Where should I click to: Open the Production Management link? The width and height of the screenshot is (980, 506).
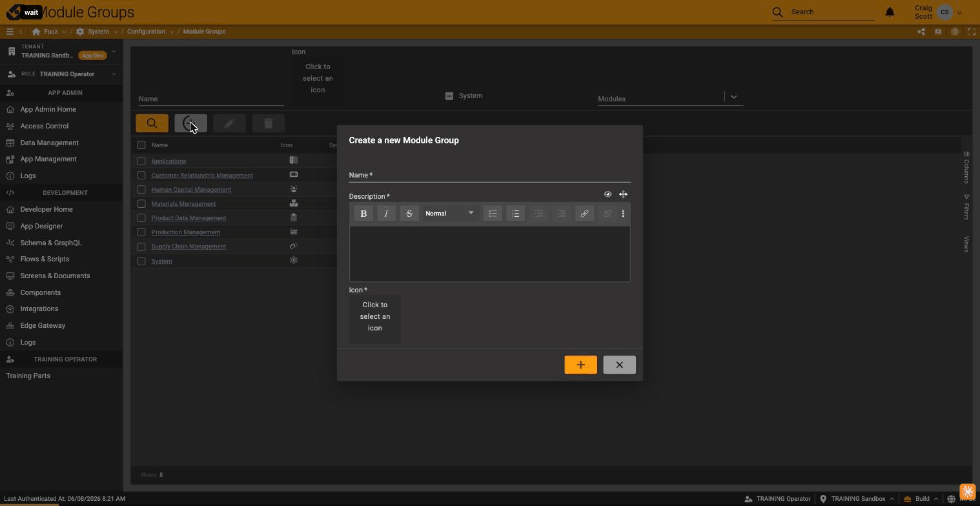point(185,232)
